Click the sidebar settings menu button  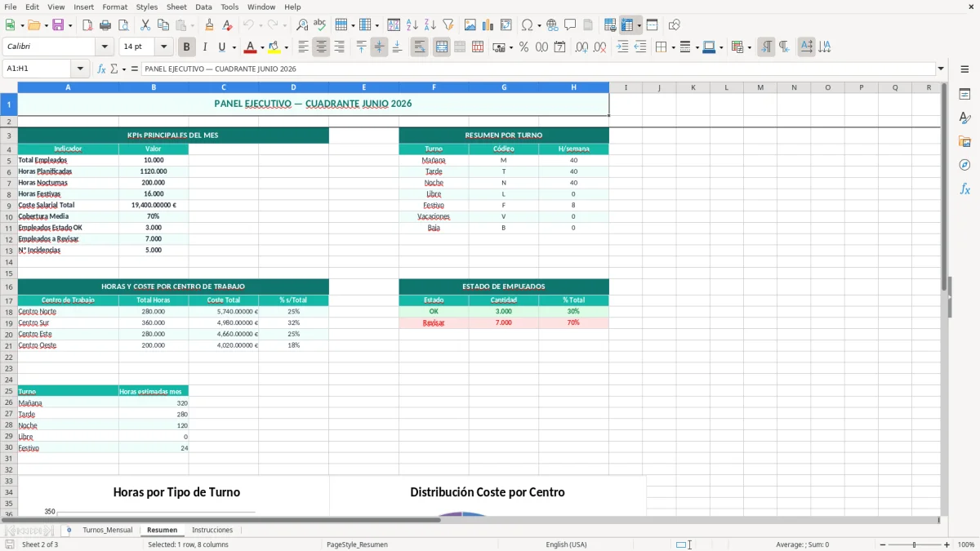point(964,69)
